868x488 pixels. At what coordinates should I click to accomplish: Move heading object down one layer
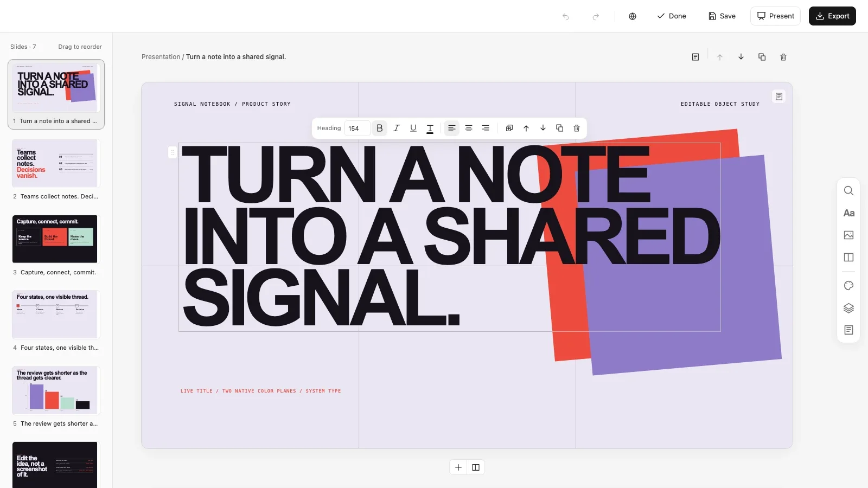(543, 129)
